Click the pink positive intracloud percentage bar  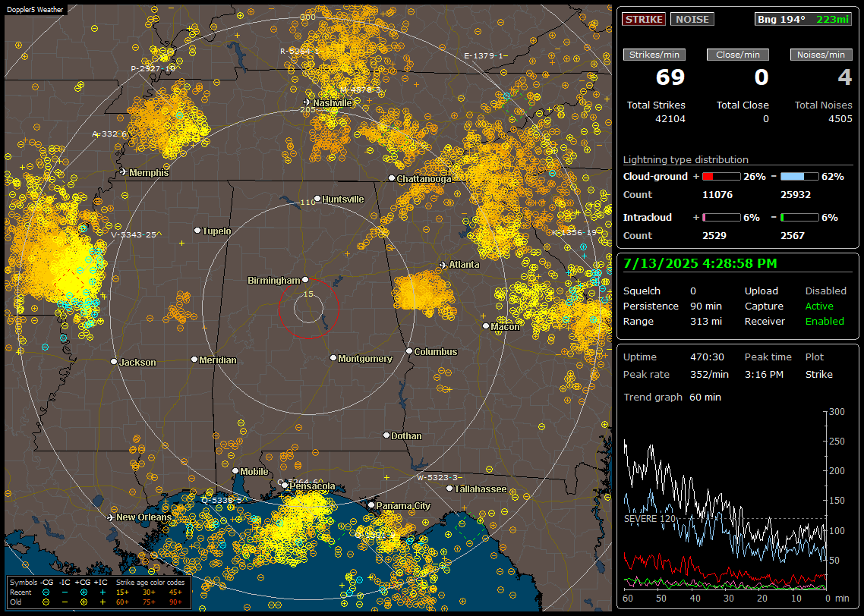click(721, 218)
